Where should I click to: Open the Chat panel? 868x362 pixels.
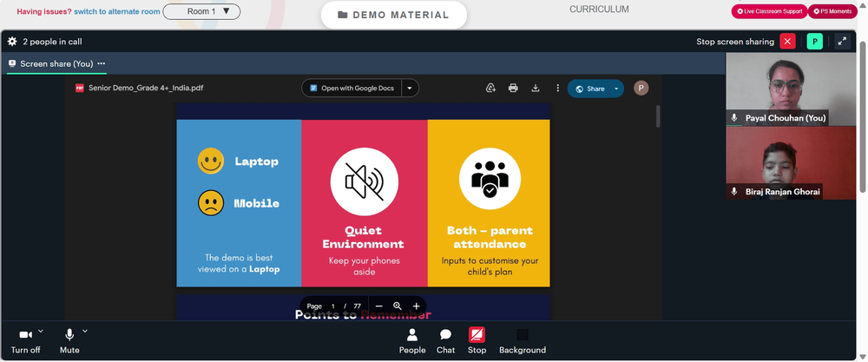pos(445,340)
